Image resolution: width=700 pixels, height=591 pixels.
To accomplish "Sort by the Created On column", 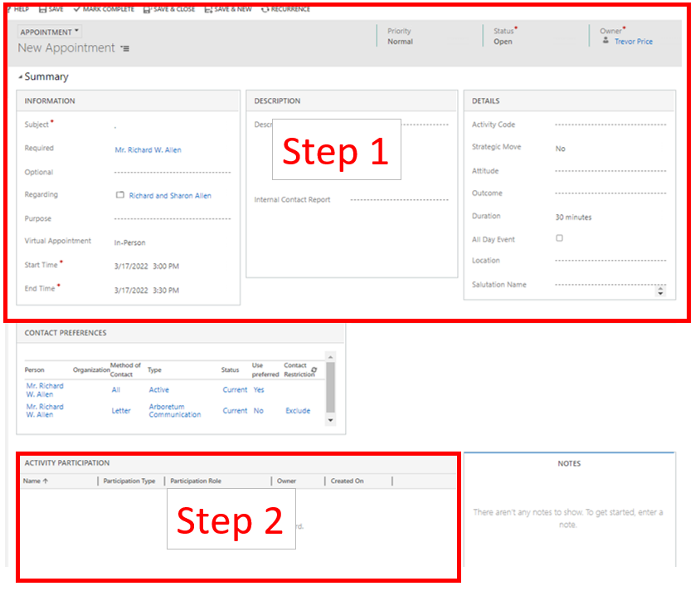I will (x=348, y=481).
